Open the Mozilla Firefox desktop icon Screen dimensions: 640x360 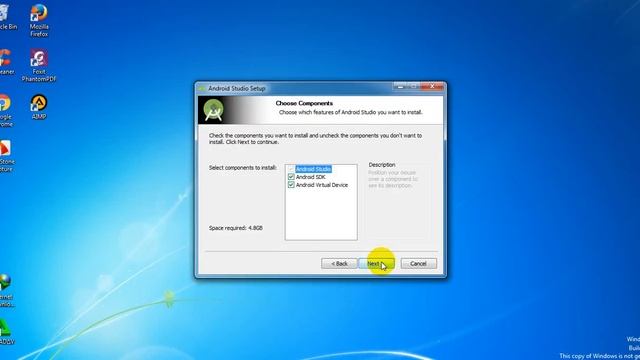39,20
